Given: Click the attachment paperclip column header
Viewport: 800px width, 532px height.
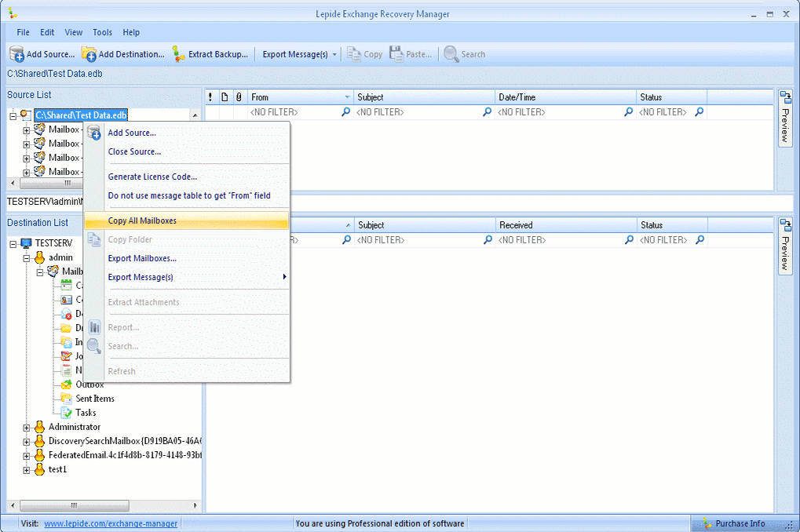Looking at the screenshot, I should [239, 97].
